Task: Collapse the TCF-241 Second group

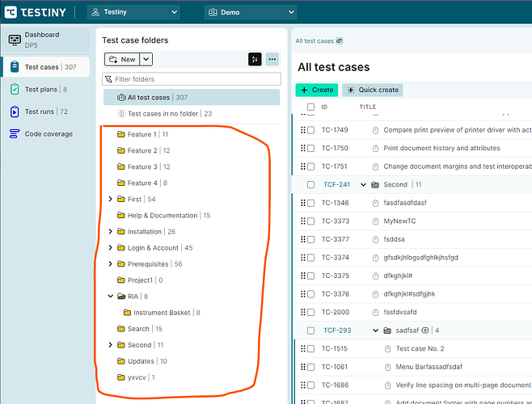Action: (x=363, y=184)
